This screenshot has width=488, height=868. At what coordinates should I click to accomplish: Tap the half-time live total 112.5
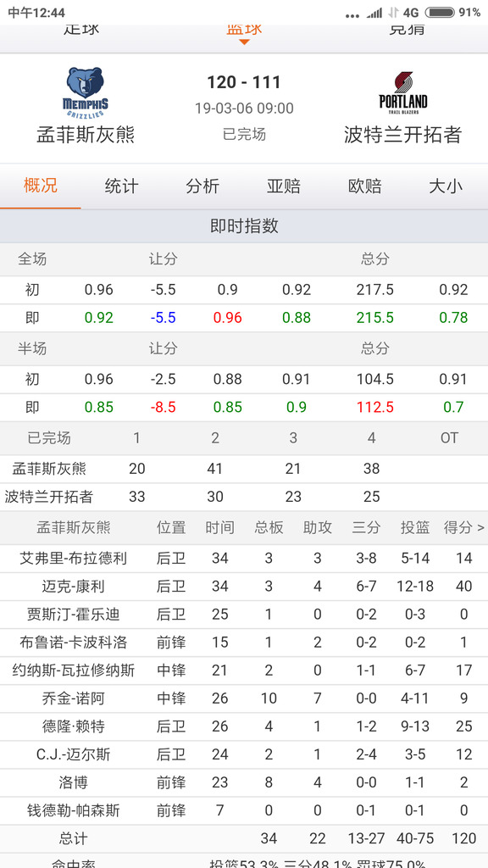pos(375,408)
